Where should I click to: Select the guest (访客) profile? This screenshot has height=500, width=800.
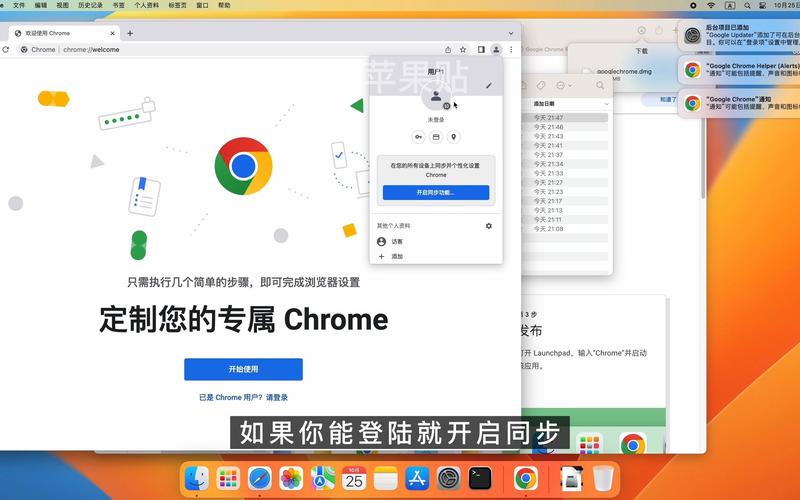436,241
